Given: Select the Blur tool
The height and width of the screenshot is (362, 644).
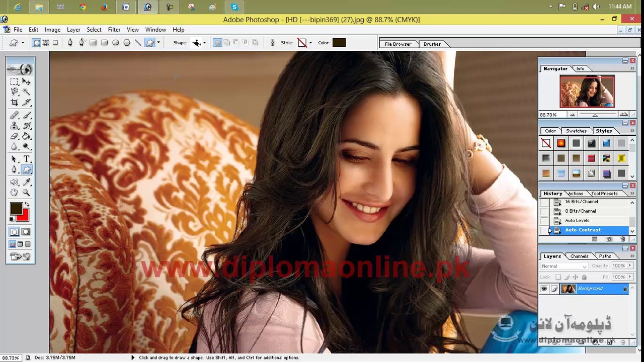Looking at the screenshot, I should pos(15,147).
